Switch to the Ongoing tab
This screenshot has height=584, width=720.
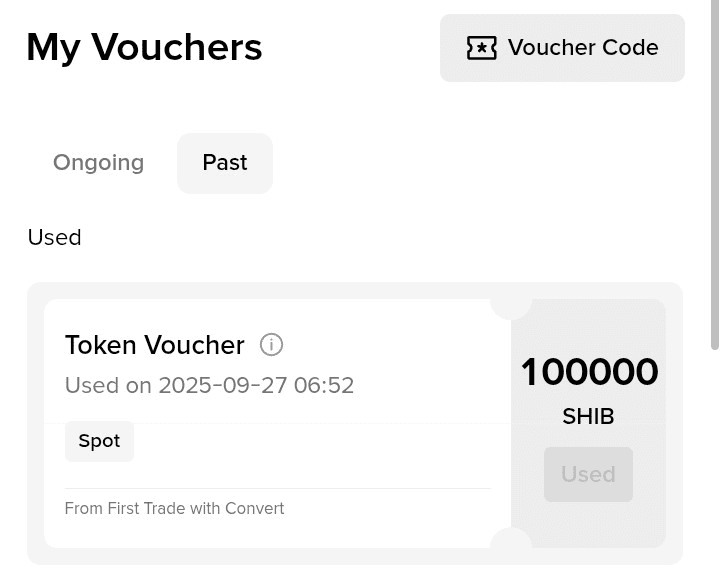98,163
